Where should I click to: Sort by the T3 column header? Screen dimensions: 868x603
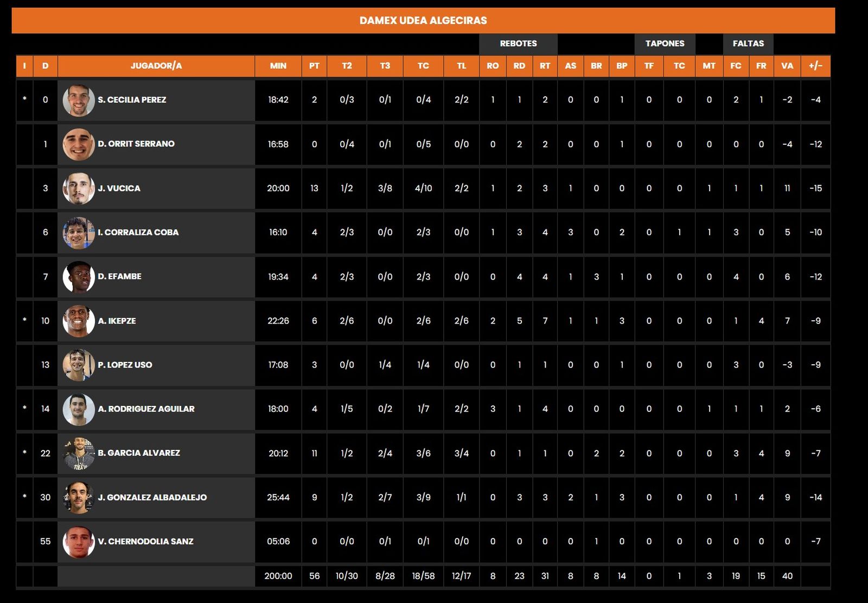point(385,66)
